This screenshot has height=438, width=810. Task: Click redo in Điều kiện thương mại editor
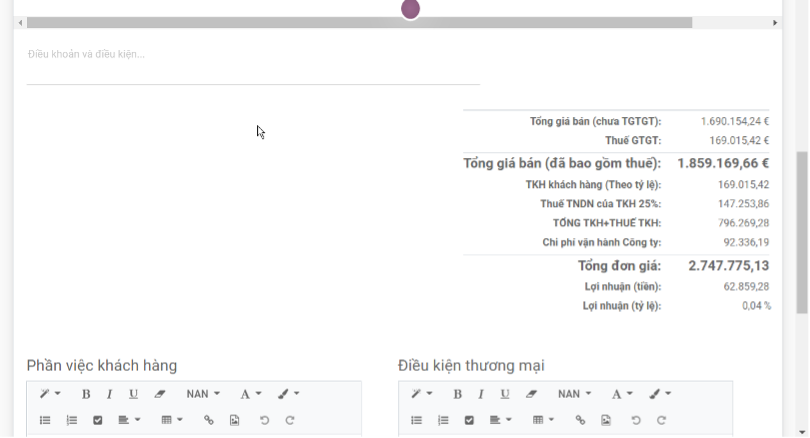pyautogui.click(x=661, y=420)
